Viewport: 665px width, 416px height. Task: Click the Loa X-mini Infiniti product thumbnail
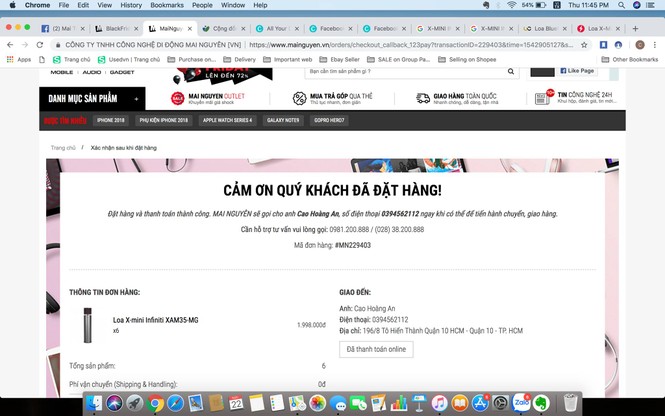pos(87,325)
